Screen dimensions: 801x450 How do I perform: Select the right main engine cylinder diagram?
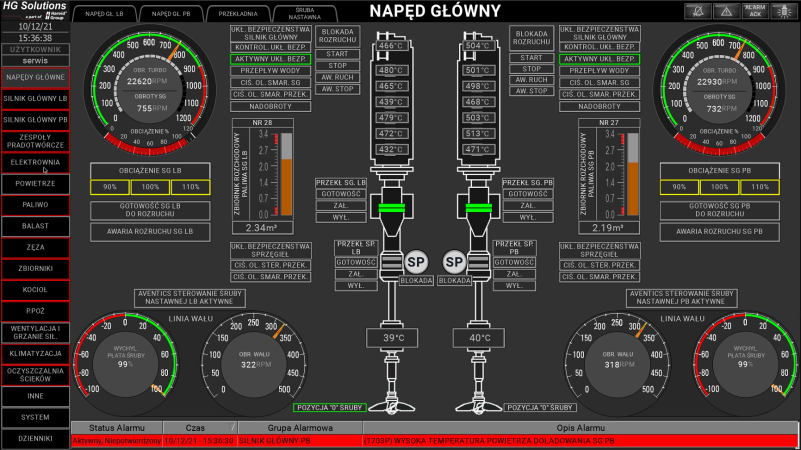[479, 100]
